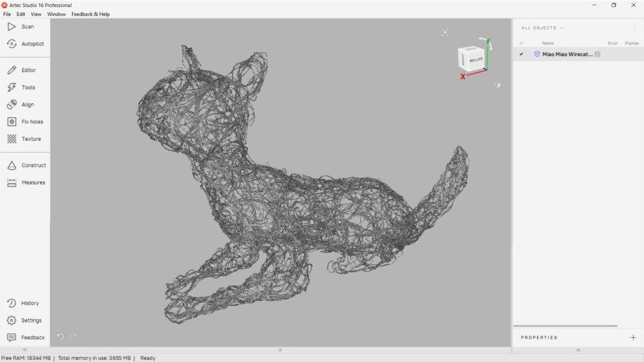Expand the Properties panel with plus

tap(633, 338)
